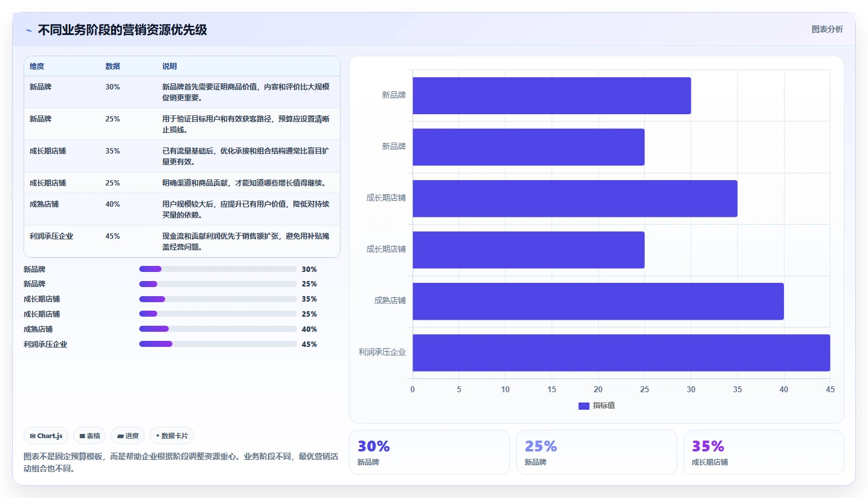868x498 pixels.
Task: Click the 成长期店铺 progress bar showing 35%
Action: [x=218, y=299]
